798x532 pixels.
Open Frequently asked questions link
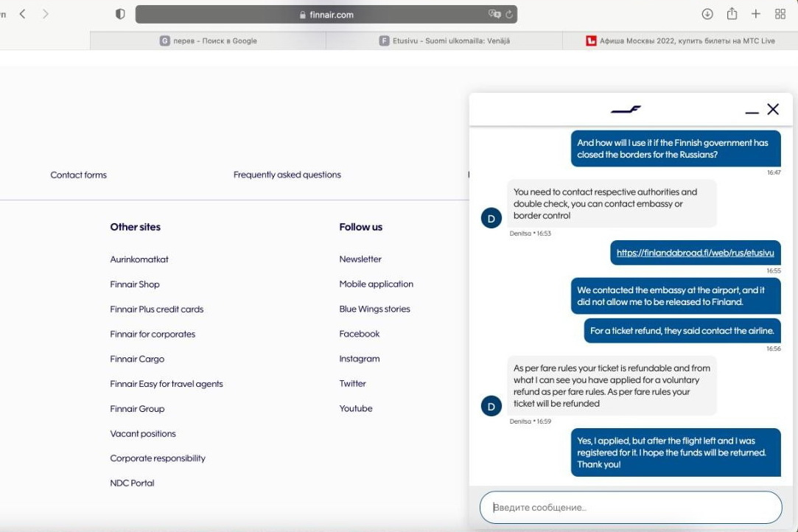[287, 175]
